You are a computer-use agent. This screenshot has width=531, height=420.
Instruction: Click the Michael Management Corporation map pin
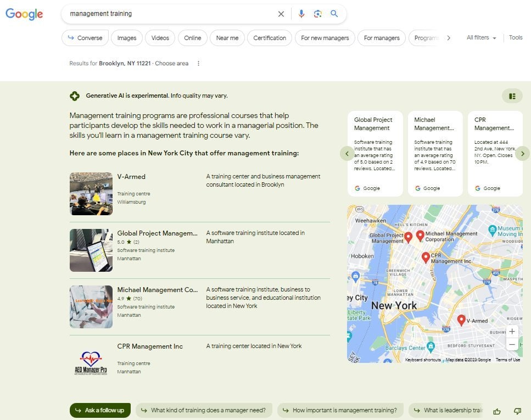(420, 236)
